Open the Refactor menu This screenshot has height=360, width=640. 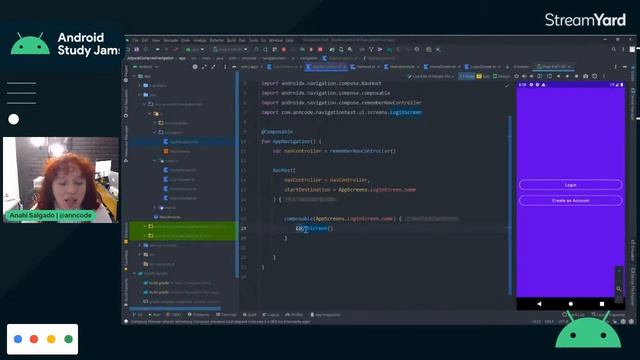pos(217,40)
